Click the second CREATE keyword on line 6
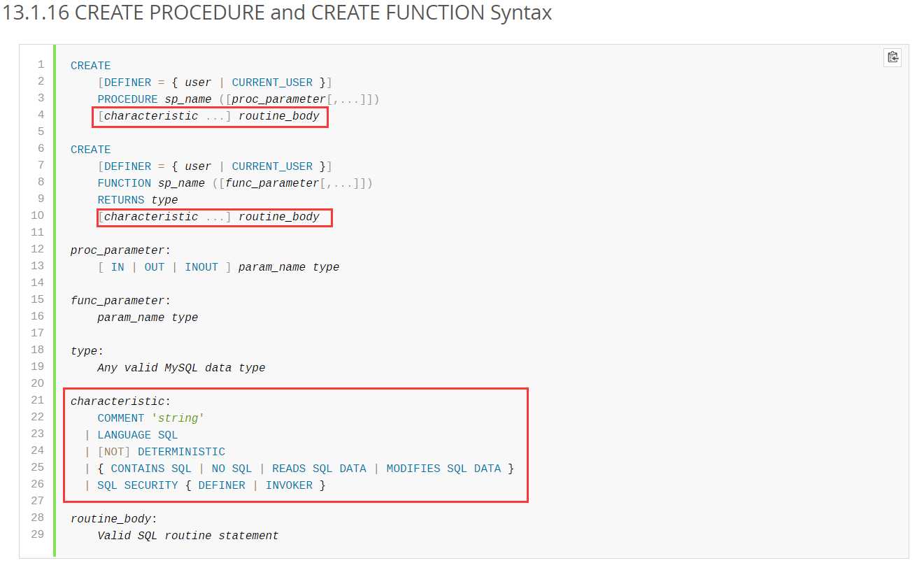Image resolution: width=924 pixels, height=570 pixels. tap(91, 150)
